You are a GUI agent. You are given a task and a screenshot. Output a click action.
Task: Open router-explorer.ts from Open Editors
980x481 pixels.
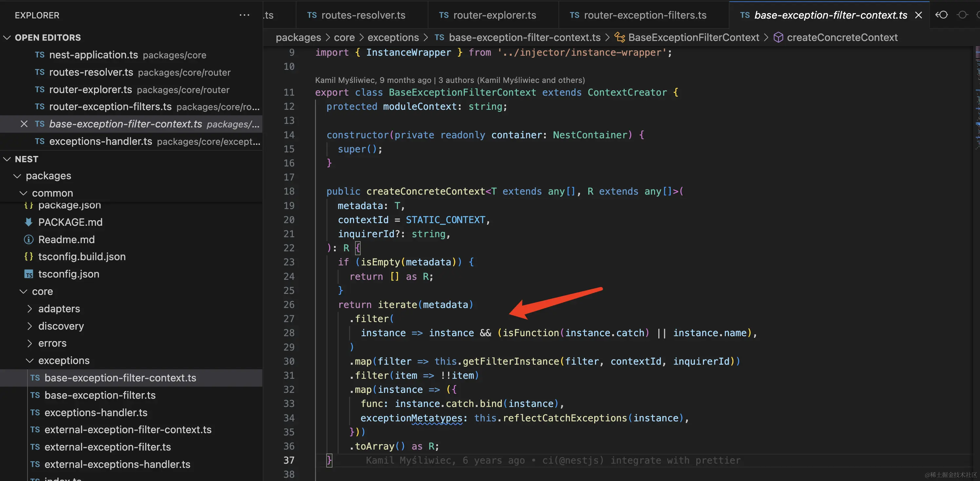tap(131, 89)
